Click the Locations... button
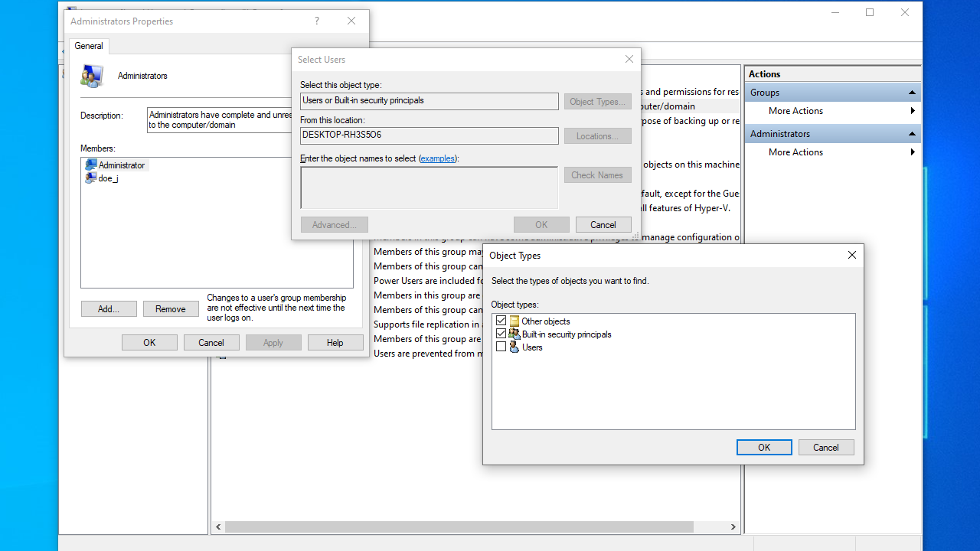980x551 pixels. pos(598,136)
